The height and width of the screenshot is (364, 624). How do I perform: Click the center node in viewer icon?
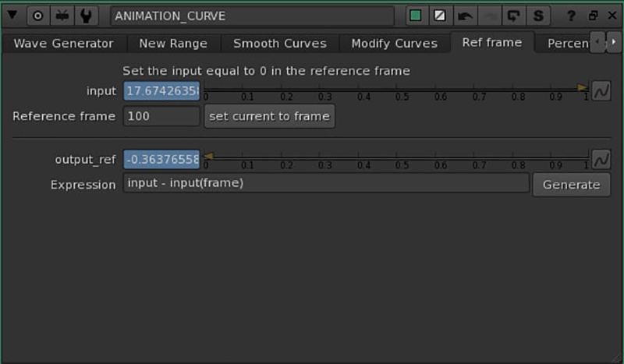tap(37, 16)
